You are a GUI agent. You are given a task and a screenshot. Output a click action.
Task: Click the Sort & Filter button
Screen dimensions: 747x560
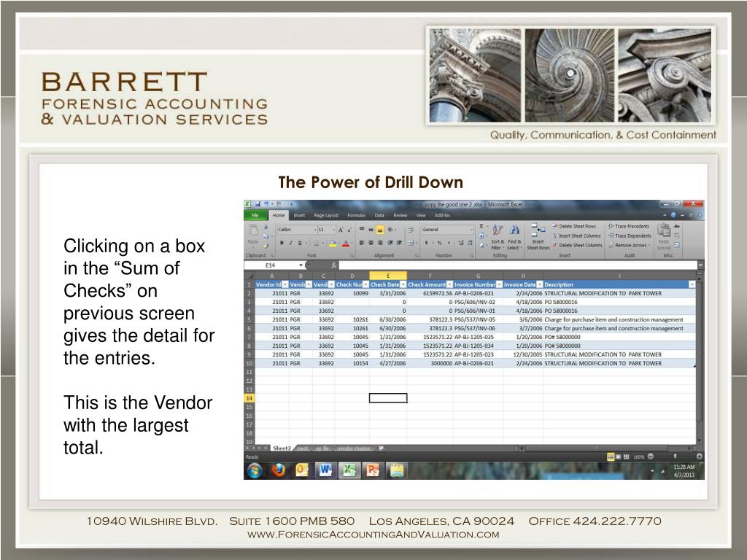pyautogui.click(x=498, y=237)
